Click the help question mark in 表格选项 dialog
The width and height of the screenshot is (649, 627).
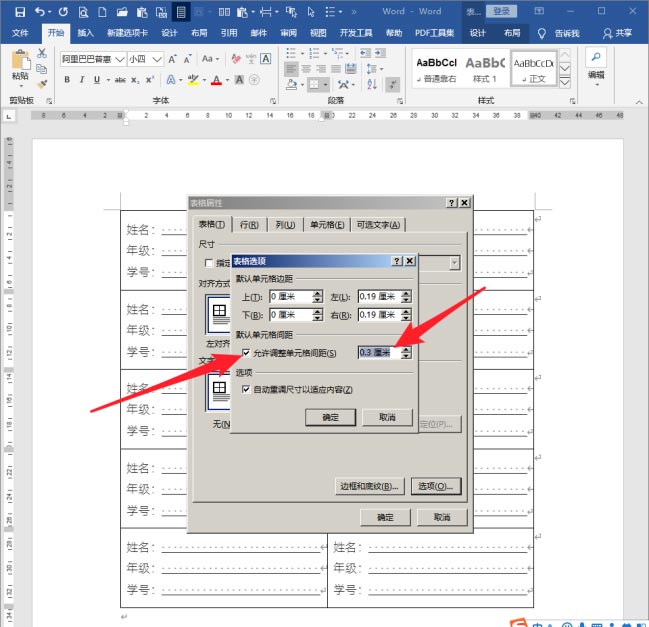tap(397, 260)
